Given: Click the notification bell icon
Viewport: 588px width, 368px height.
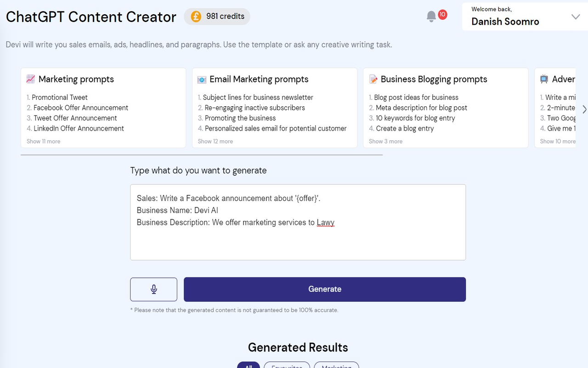Looking at the screenshot, I should 431,17.
